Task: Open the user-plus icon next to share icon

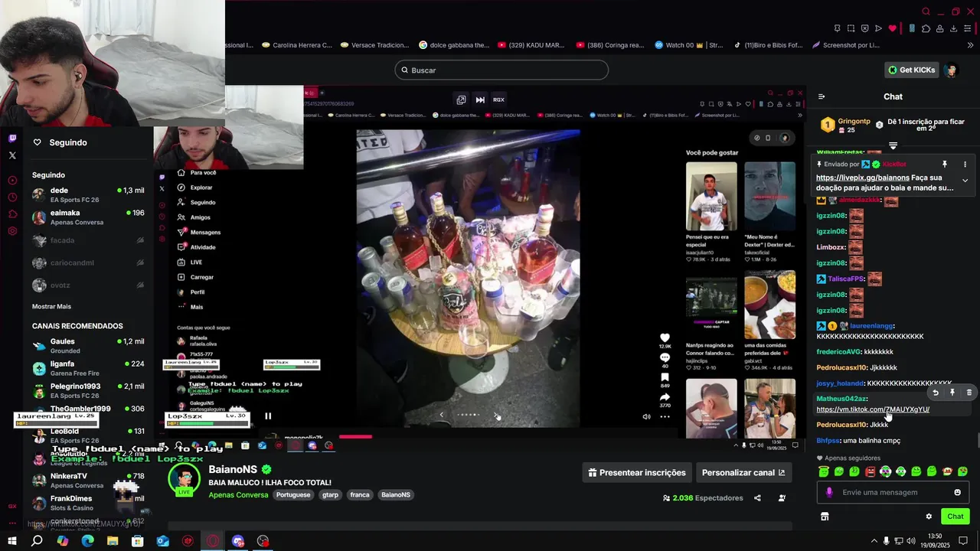Action: (782, 498)
